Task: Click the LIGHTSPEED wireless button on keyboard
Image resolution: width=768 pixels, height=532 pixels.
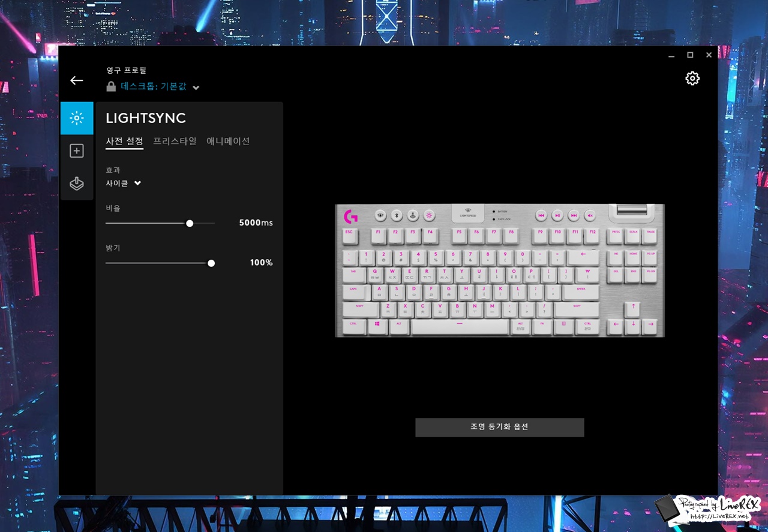Action: (380, 215)
